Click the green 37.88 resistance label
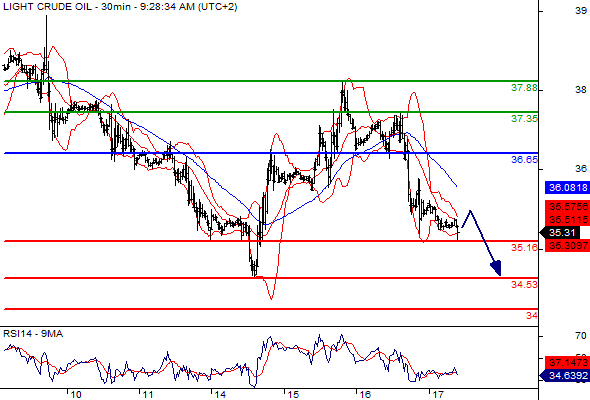Screen dimensions: 590x400 pos(524,88)
